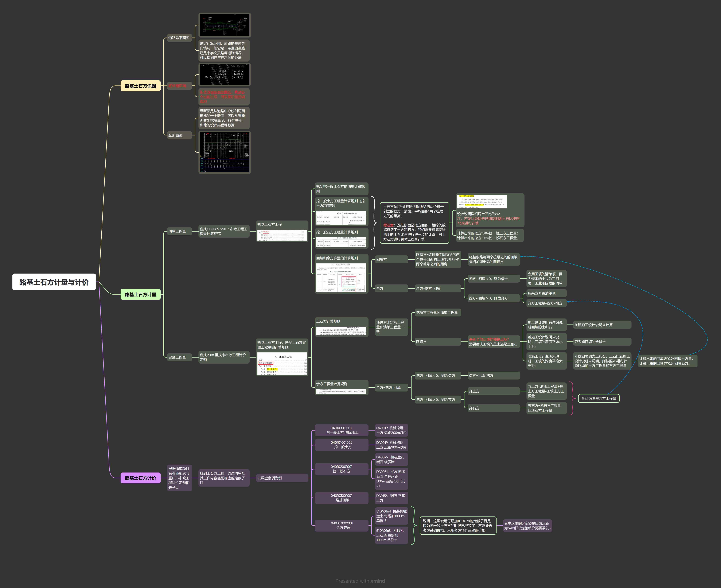Select the DA0156 碾压 平基土方 node
Screen dimensions: 721x588
click(x=391, y=498)
